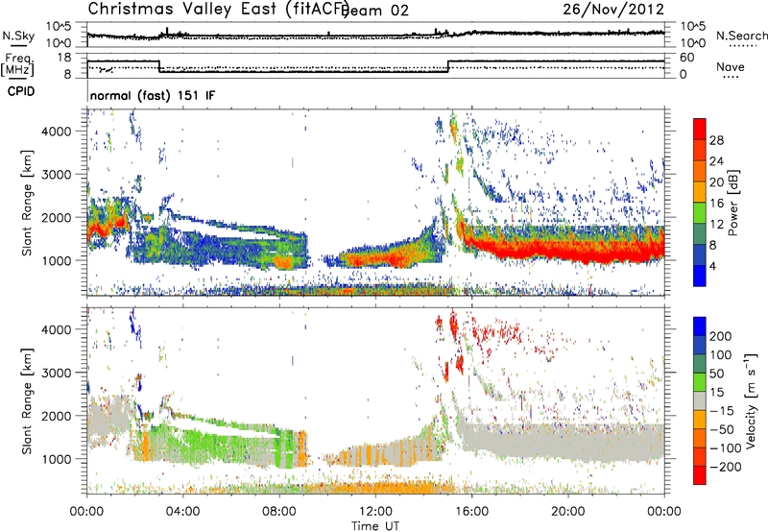Click the N.Search legend label

pos(741,36)
